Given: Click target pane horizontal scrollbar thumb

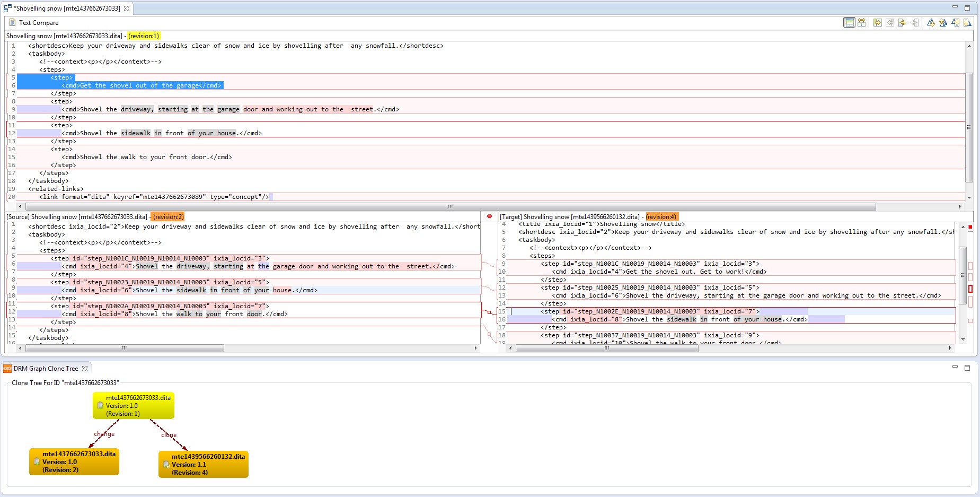Looking at the screenshot, I should (x=606, y=348).
